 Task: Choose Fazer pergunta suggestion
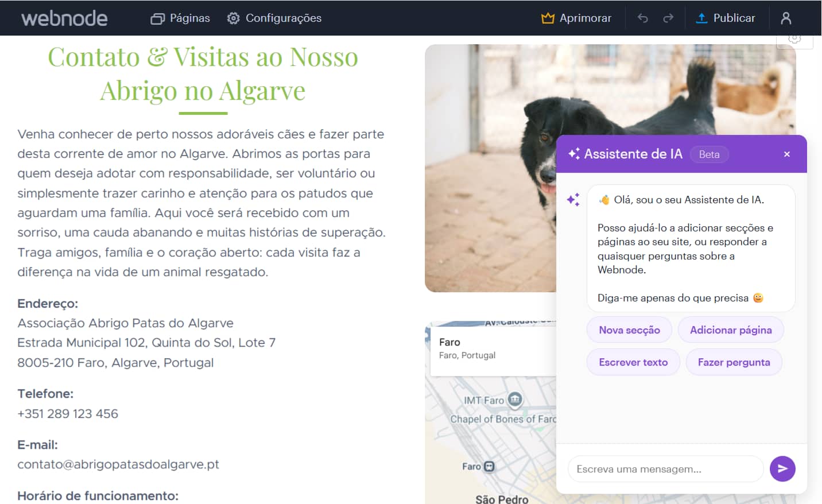[x=734, y=362]
